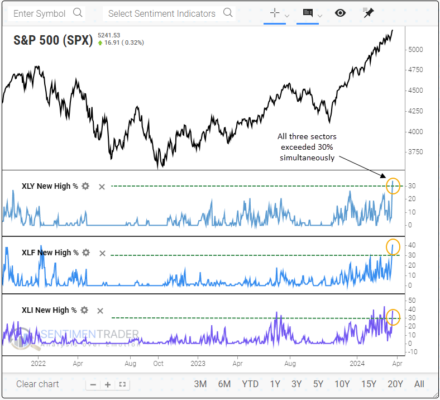The height and width of the screenshot is (400, 440).
Task: Open XLI New High % settings gear
Action: 84,310
